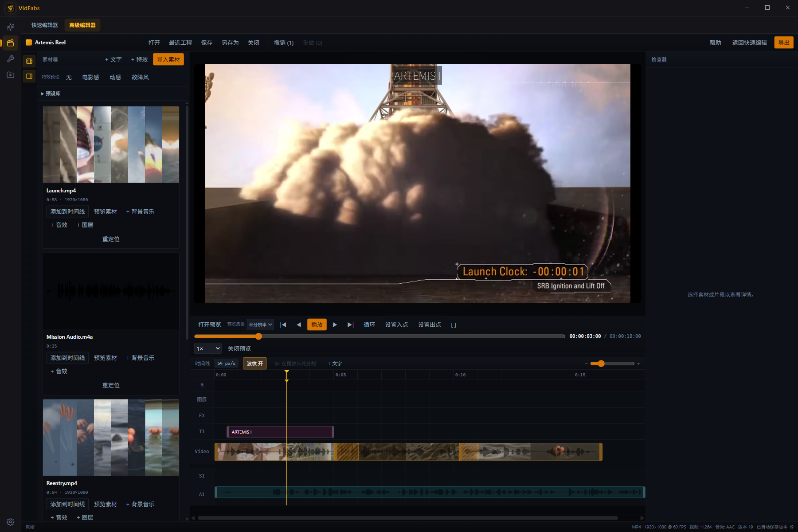This screenshot has height=532, width=798.
Task: Open the wrench tools sidebar icon
Action: tap(11, 59)
